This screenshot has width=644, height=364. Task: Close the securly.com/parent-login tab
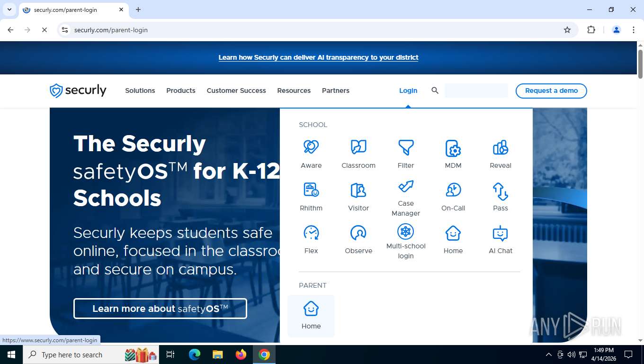121,9
